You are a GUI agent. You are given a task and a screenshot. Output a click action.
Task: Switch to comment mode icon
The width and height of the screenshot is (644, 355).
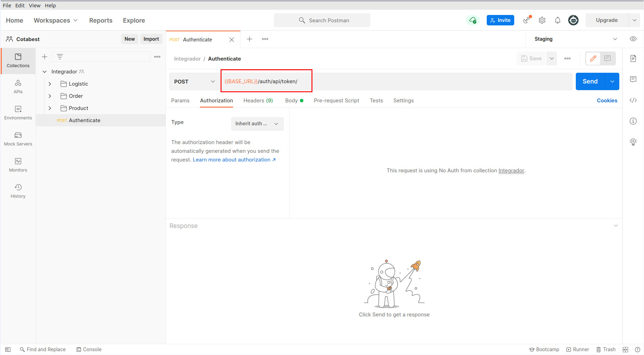(x=607, y=58)
